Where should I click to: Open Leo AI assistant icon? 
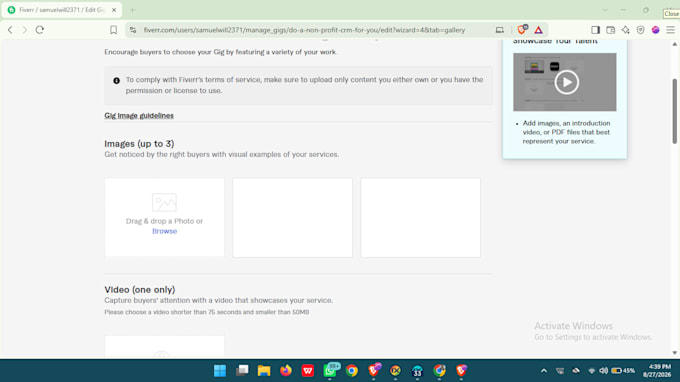pyautogui.click(x=625, y=30)
